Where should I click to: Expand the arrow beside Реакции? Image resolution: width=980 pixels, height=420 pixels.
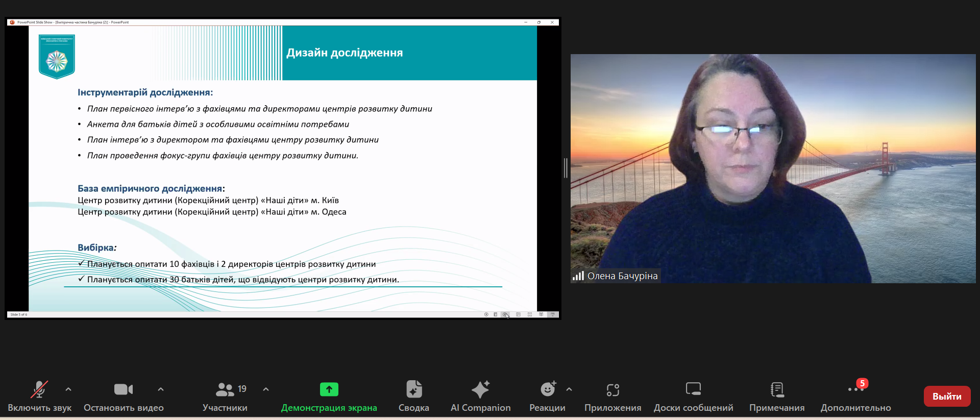point(569,389)
